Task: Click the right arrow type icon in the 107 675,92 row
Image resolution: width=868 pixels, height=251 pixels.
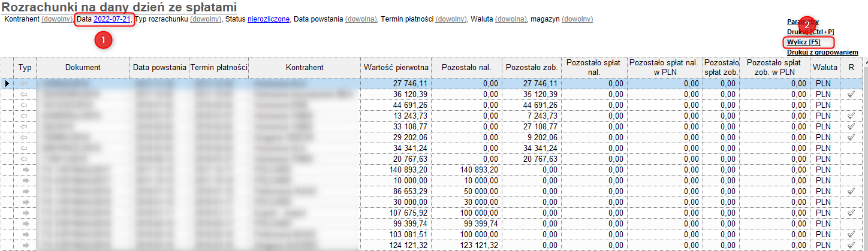Action: click(x=25, y=213)
